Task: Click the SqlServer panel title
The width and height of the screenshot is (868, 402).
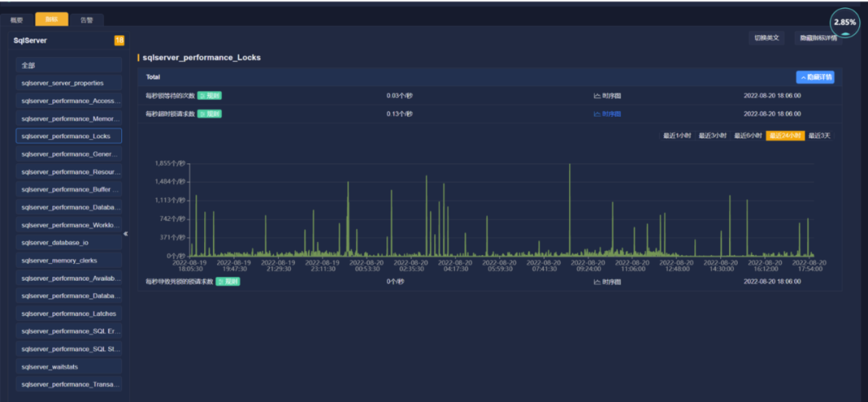Action: coord(31,40)
